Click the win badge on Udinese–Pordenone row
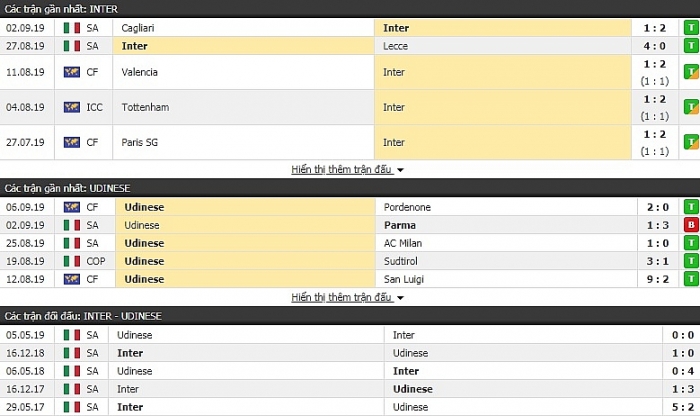This screenshot has height=416, width=700. point(692,207)
